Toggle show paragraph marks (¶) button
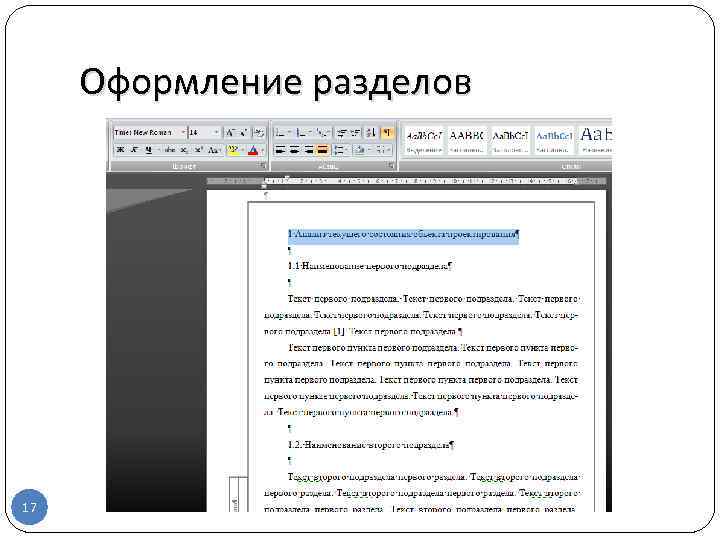Viewport: 720px width, 540px height. [x=386, y=132]
